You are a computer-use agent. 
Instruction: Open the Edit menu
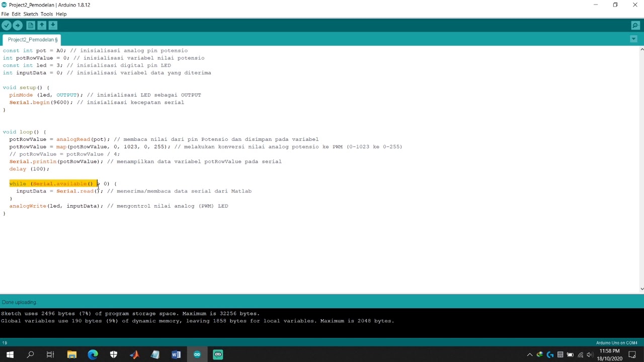point(16,14)
